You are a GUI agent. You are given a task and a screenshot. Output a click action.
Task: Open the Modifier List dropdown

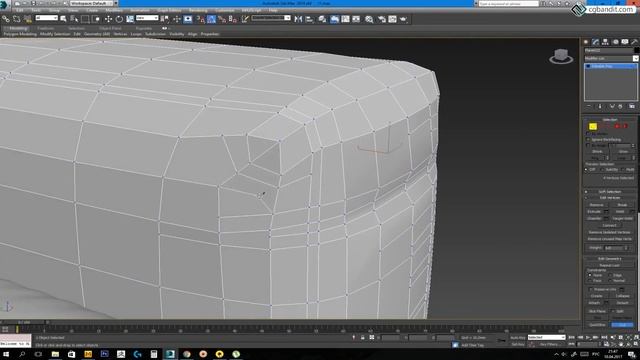[610, 58]
